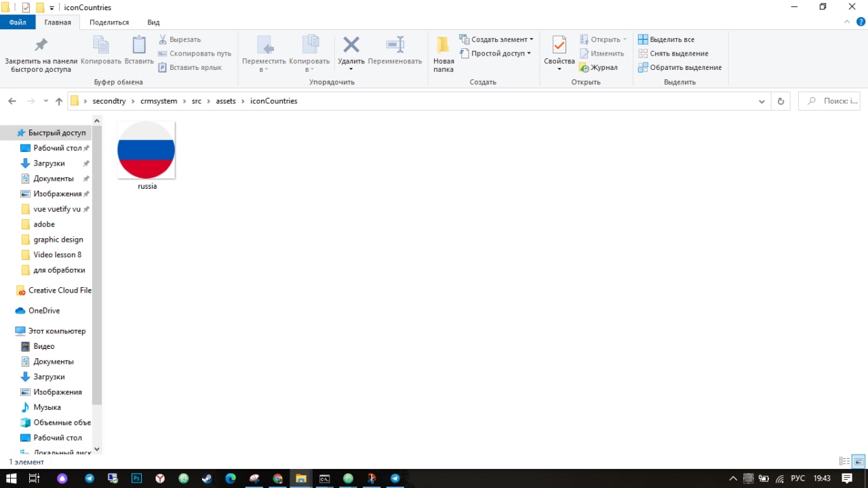Open Рабочий стол under Быстрый доступ
Screen dimensions: 868x488
coord(54,148)
